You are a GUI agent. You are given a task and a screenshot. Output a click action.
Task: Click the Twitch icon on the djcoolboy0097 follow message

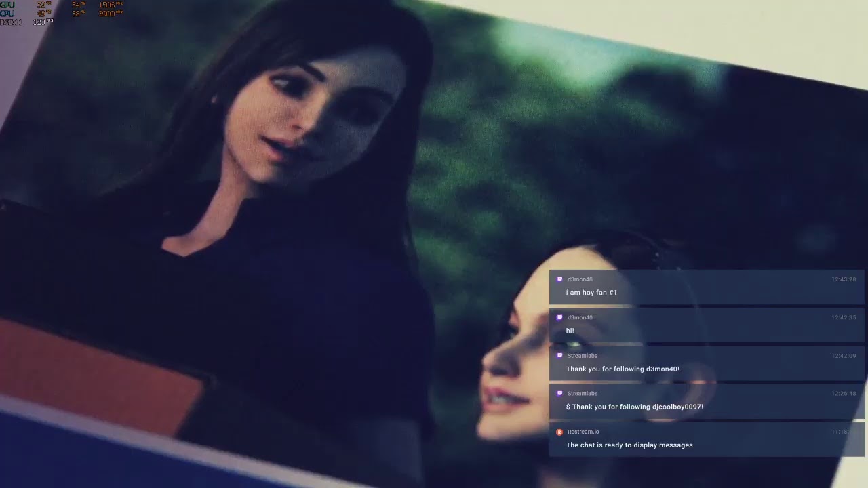(x=559, y=393)
